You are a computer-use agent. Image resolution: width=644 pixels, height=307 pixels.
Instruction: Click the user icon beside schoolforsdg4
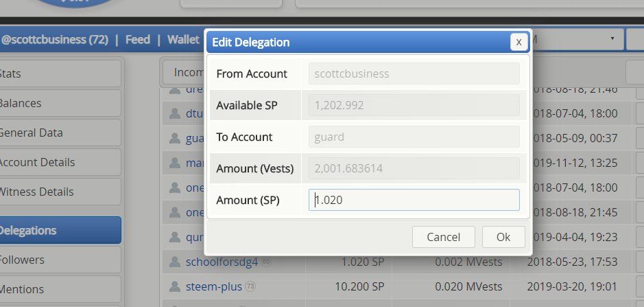click(x=175, y=262)
